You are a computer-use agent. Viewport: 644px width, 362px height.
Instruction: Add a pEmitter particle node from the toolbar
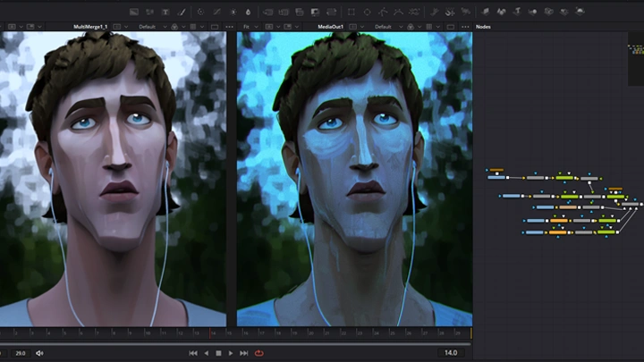click(434, 12)
